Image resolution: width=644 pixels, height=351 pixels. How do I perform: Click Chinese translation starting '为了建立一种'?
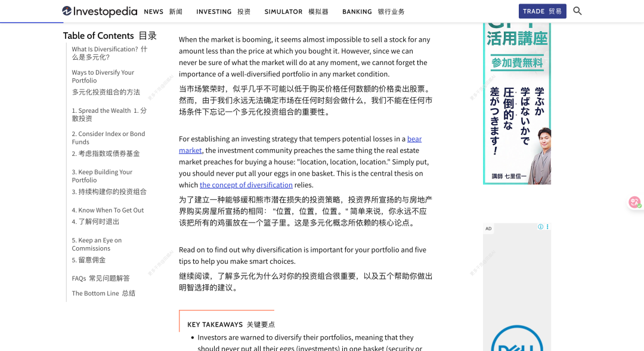point(305,211)
